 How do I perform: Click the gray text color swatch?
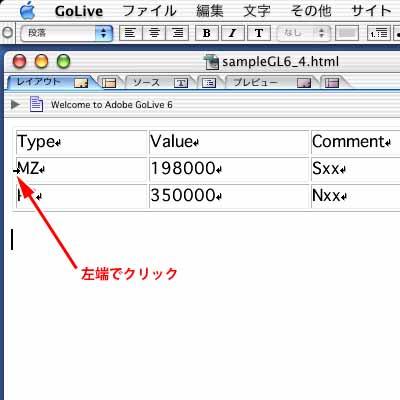click(347, 33)
